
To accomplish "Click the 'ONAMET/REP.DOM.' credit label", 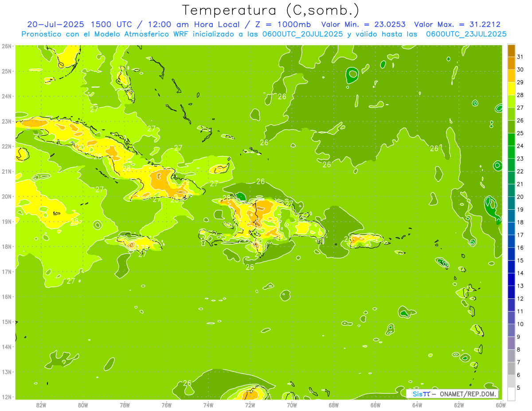I will point(468,394).
